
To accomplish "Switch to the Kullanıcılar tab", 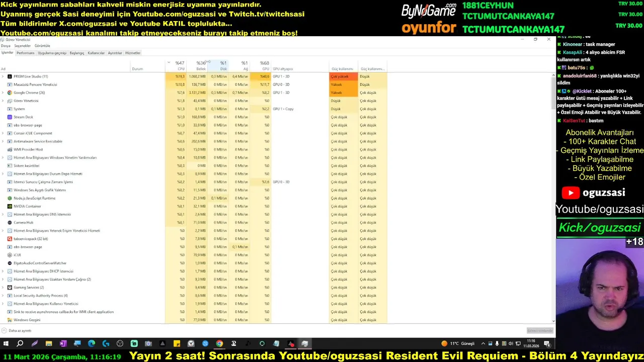I will [96, 53].
